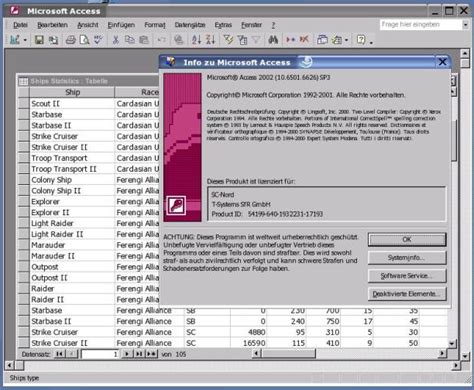Open the View toolbar icon's dropdown arrow
The height and width of the screenshot is (390, 474).
tap(25, 40)
